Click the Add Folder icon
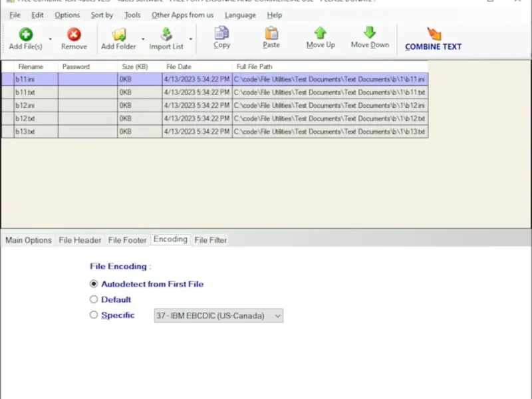This screenshot has height=399, width=532. pos(119,35)
